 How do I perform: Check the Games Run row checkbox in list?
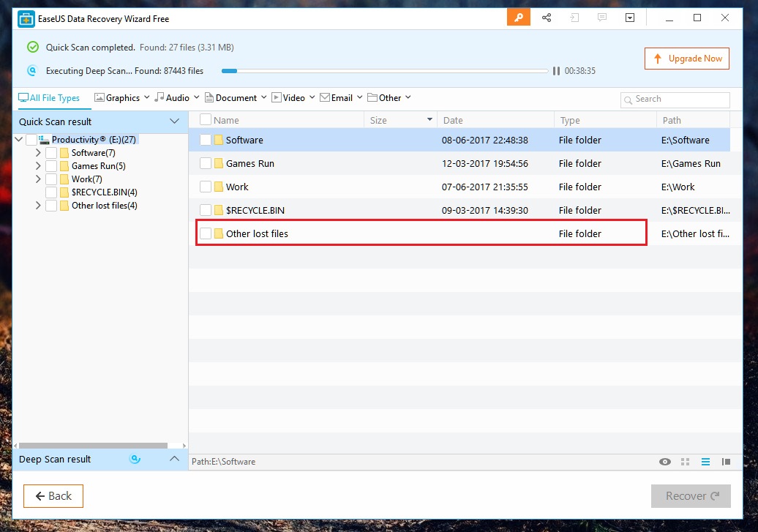[x=206, y=163]
